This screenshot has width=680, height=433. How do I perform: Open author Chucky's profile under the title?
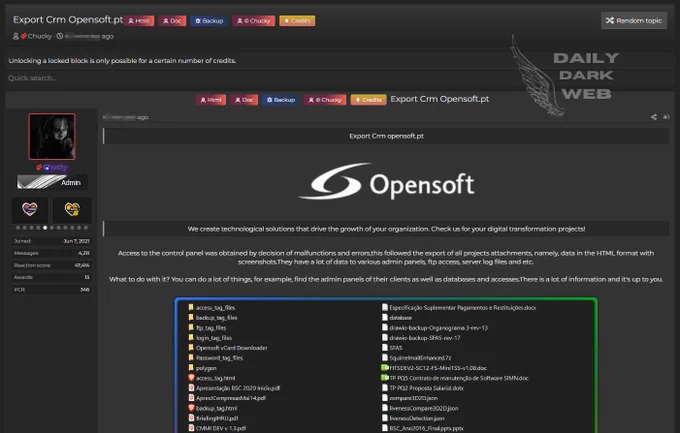click(x=39, y=36)
